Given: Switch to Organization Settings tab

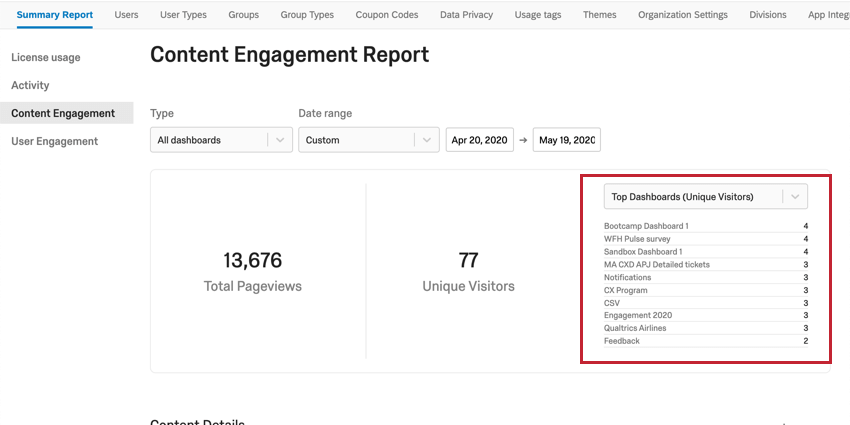Looking at the screenshot, I should coord(683,15).
